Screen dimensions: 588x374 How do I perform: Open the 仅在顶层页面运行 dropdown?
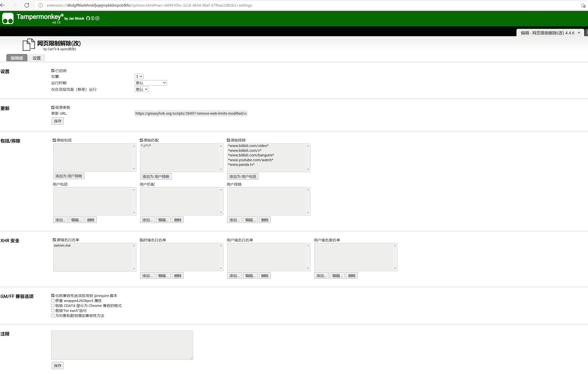[x=142, y=89]
